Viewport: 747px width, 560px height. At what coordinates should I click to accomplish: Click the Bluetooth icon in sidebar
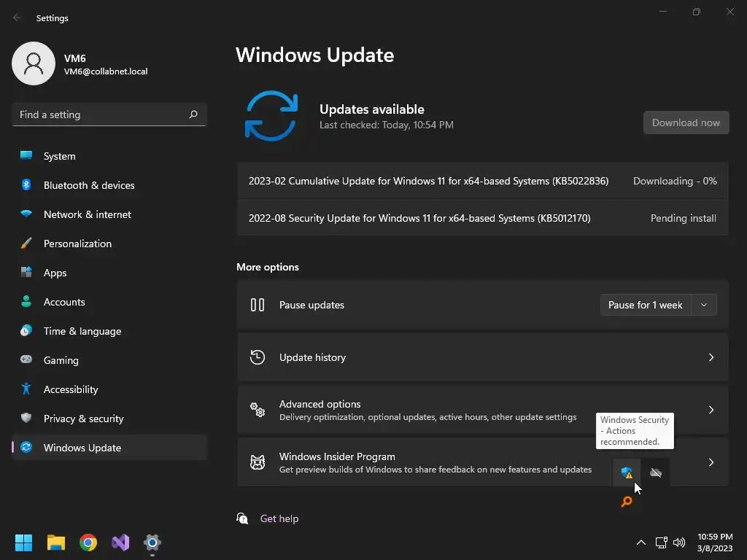click(x=26, y=184)
